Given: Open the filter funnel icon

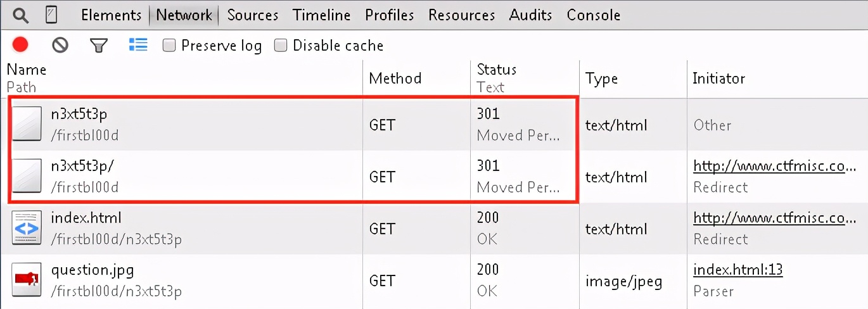Looking at the screenshot, I should pyautogui.click(x=98, y=45).
